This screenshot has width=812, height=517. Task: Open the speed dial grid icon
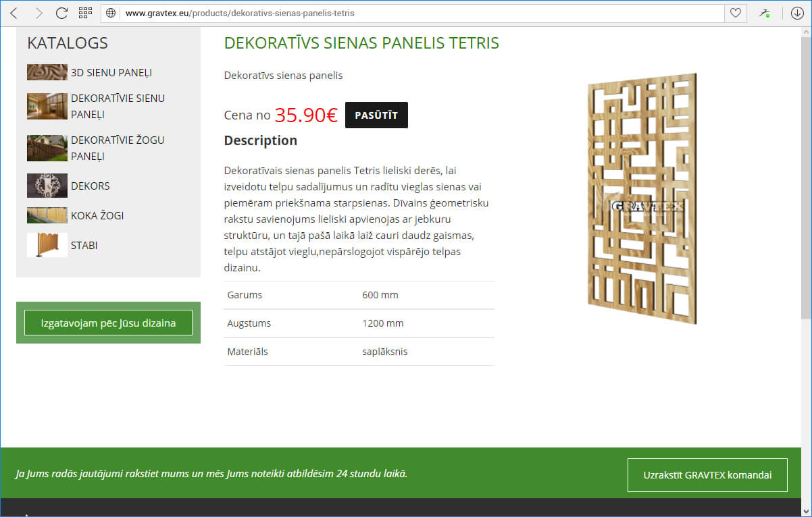click(x=85, y=13)
